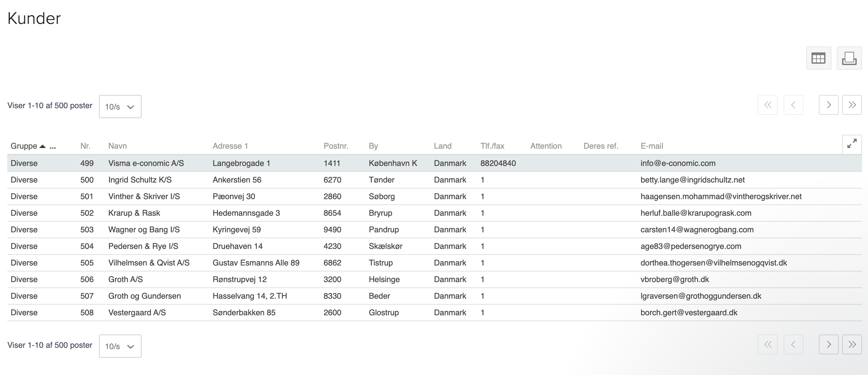This screenshot has width=868, height=375.
Task: Open the bottom 10/s rows-per-page dropdown
Action: [x=120, y=346]
